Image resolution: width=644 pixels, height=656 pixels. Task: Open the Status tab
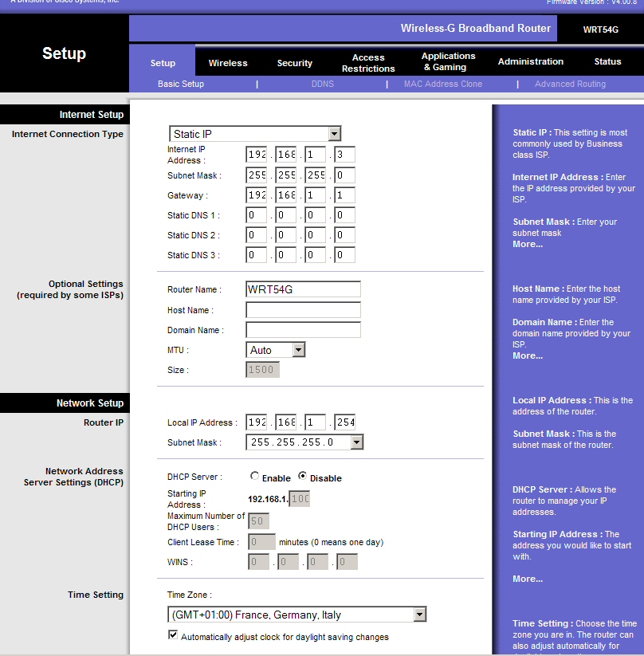click(607, 61)
